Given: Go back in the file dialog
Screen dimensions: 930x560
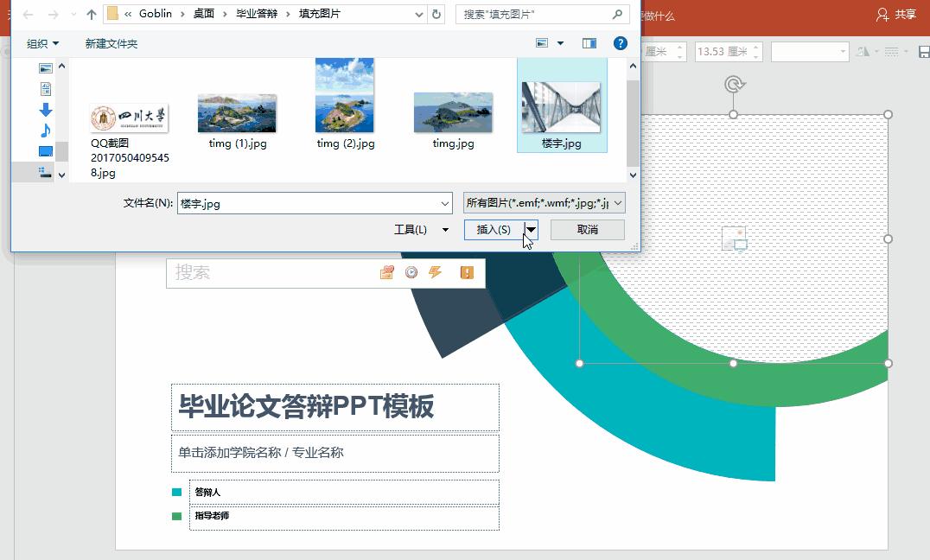Looking at the screenshot, I should tap(28, 14).
